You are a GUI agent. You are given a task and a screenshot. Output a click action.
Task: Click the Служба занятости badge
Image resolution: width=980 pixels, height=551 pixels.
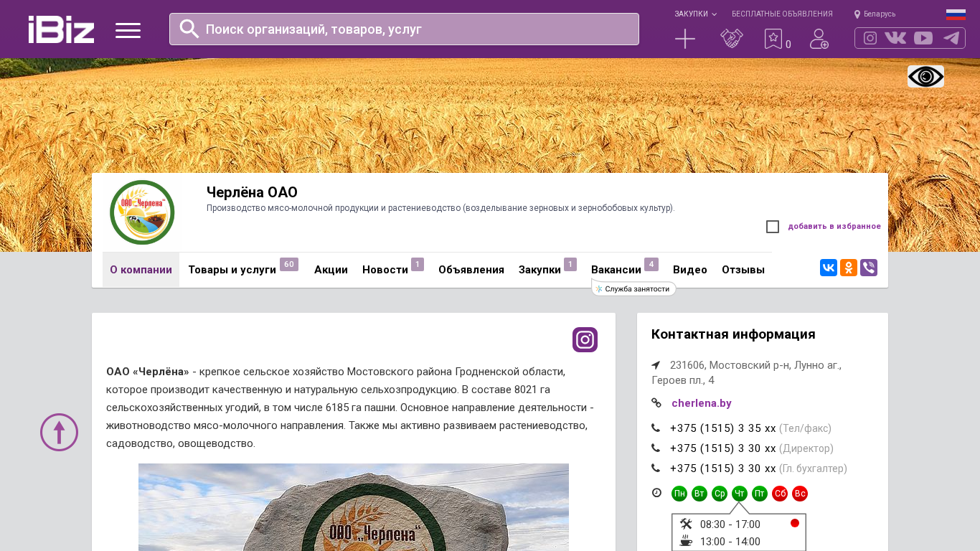[634, 288]
